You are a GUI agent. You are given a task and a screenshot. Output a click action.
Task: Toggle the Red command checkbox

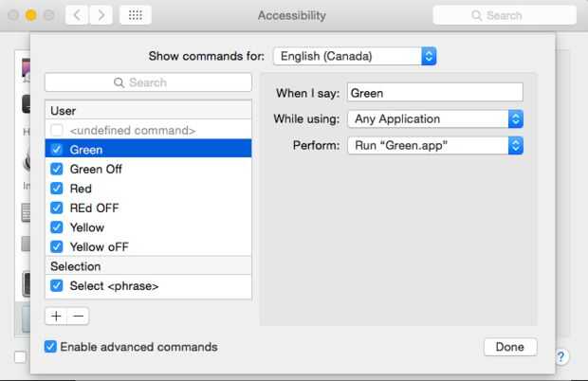(57, 189)
